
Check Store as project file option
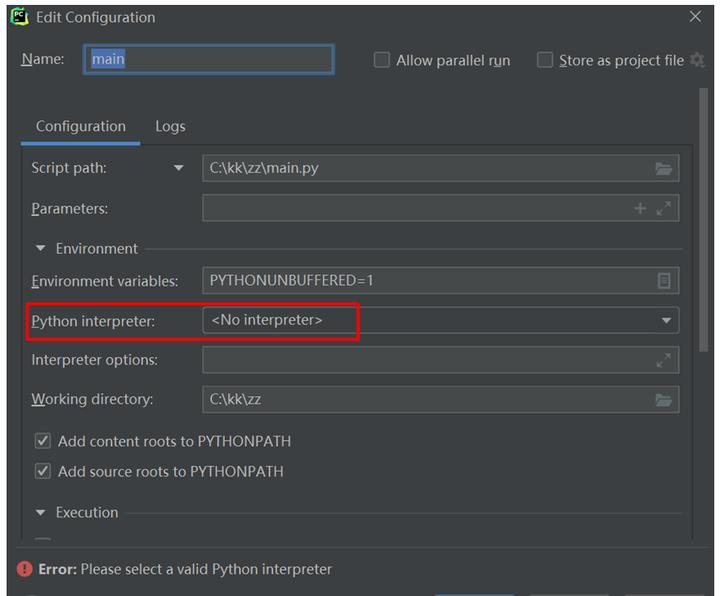545,60
